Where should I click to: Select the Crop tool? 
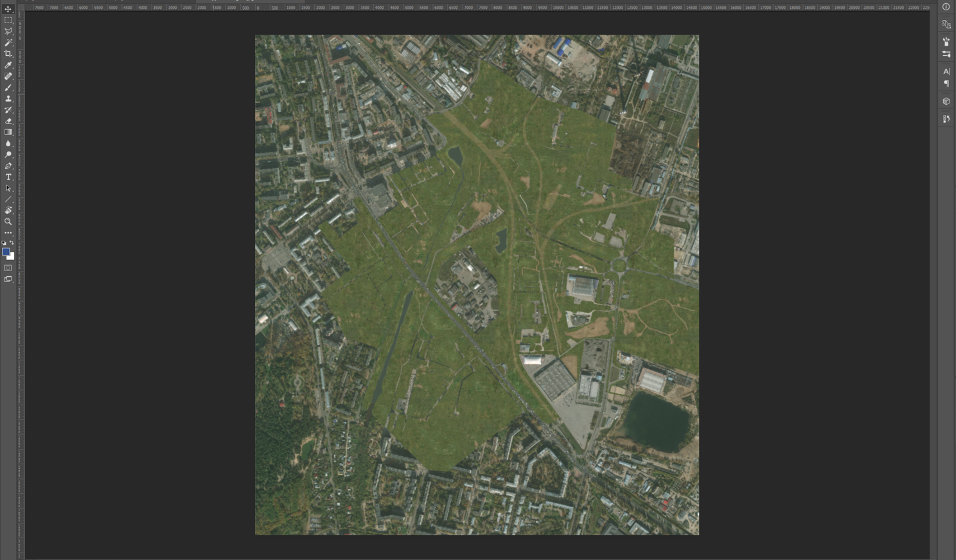(8, 54)
